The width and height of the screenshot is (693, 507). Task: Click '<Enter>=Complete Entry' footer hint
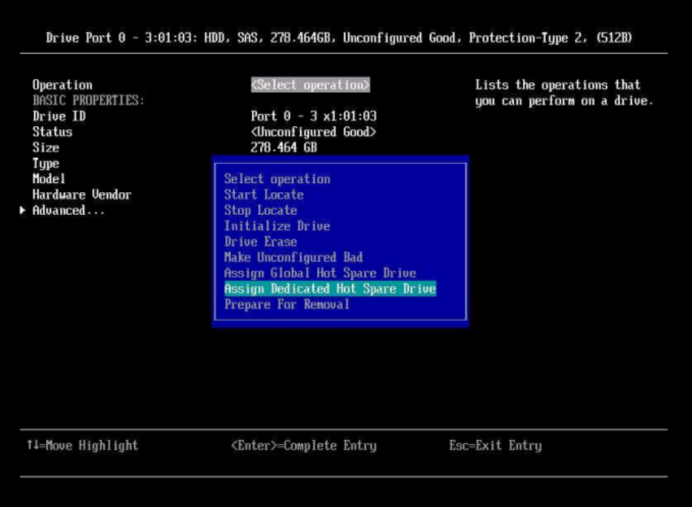pos(303,446)
